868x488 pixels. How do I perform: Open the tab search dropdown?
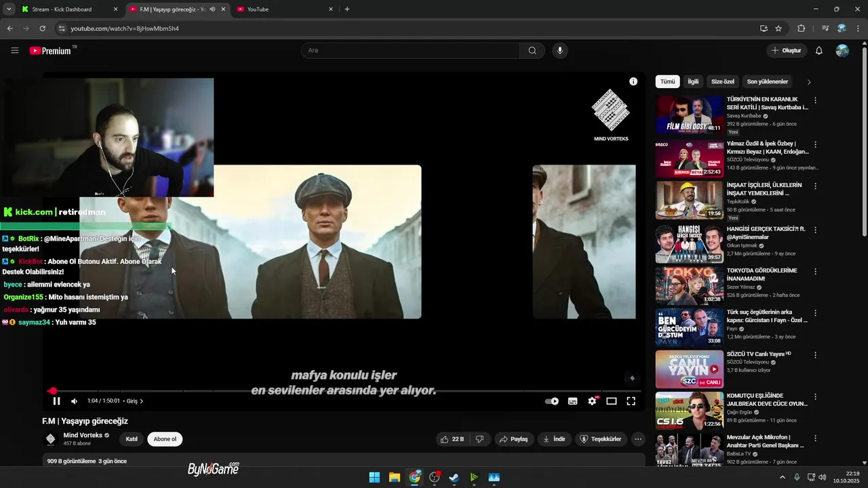9,9
